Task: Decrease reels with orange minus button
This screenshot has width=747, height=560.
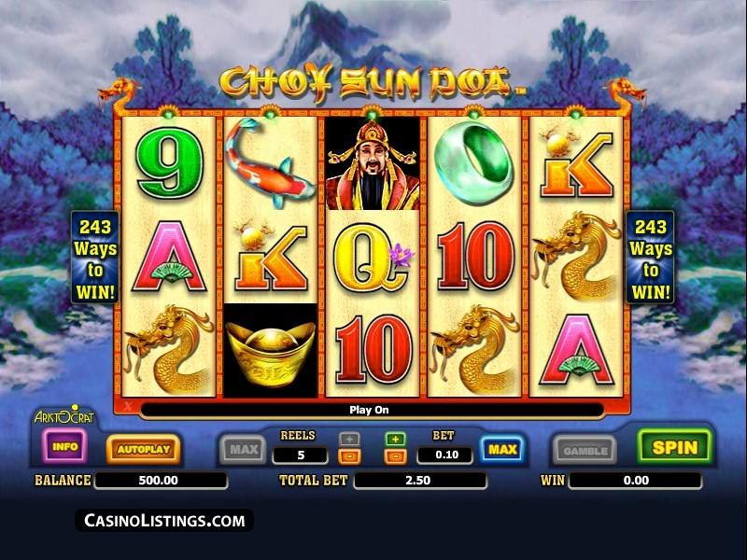Action: click(349, 456)
